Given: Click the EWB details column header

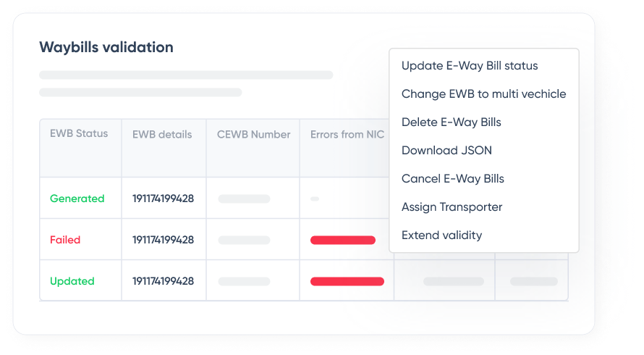Looking at the screenshot, I should (x=162, y=135).
